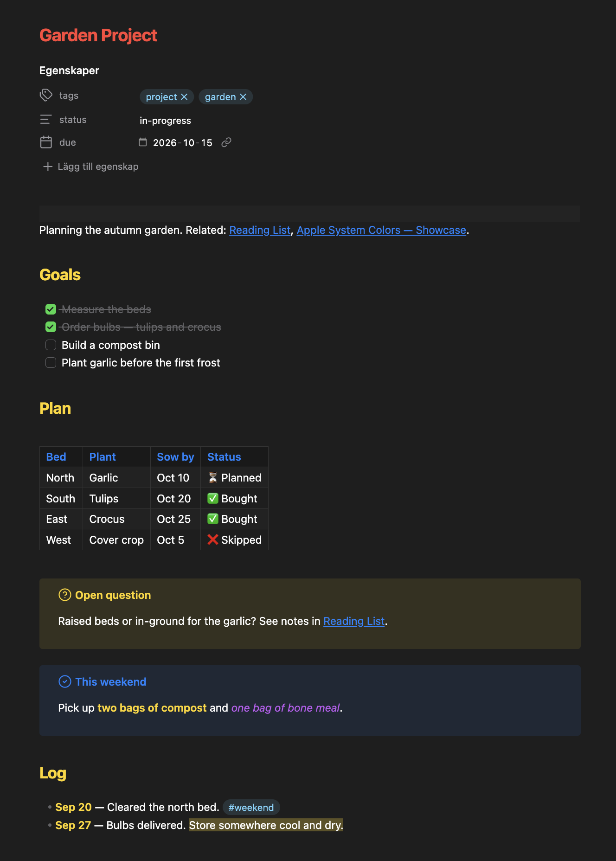Click the link icon beside due date
This screenshot has width=616, height=861.
[x=226, y=142]
